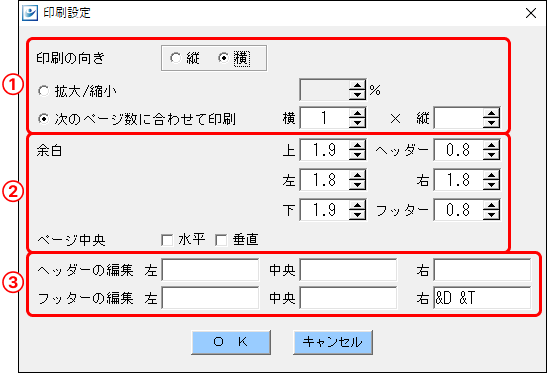Click the キャンセル button

coord(333,342)
